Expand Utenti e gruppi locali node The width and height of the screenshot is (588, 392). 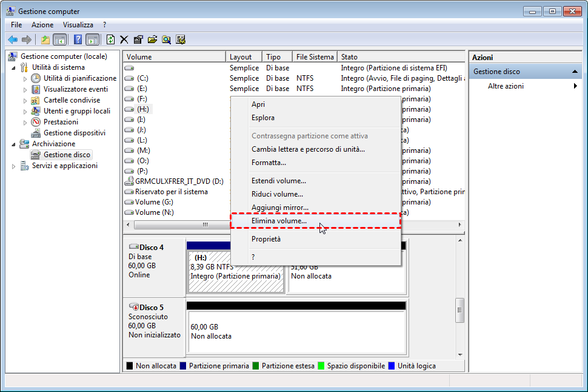pos(25,112)
